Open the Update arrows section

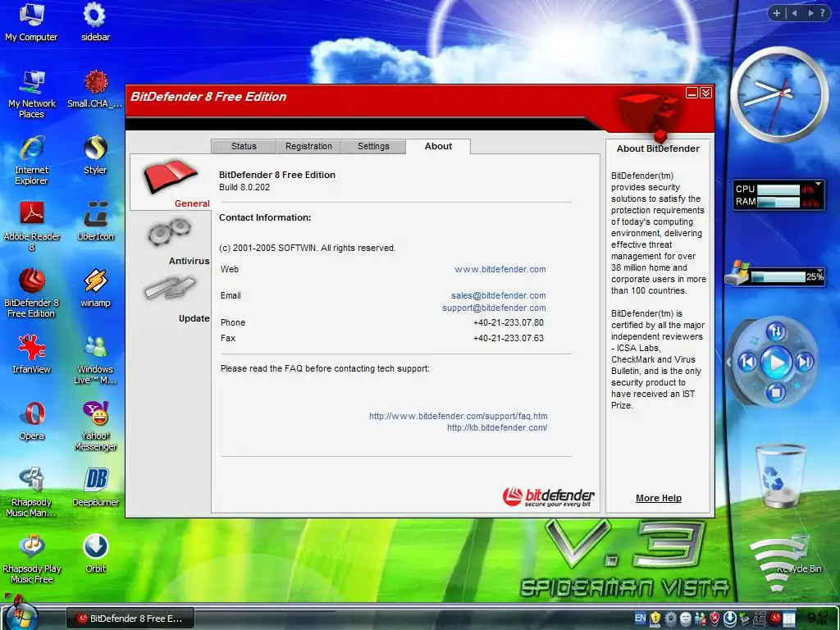[x=170, y=288]
